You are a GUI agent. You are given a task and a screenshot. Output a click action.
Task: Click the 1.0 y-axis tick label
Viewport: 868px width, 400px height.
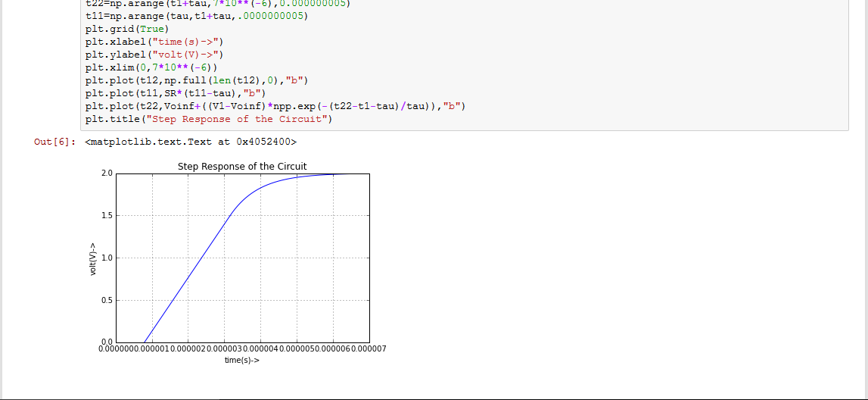point(107,258)
